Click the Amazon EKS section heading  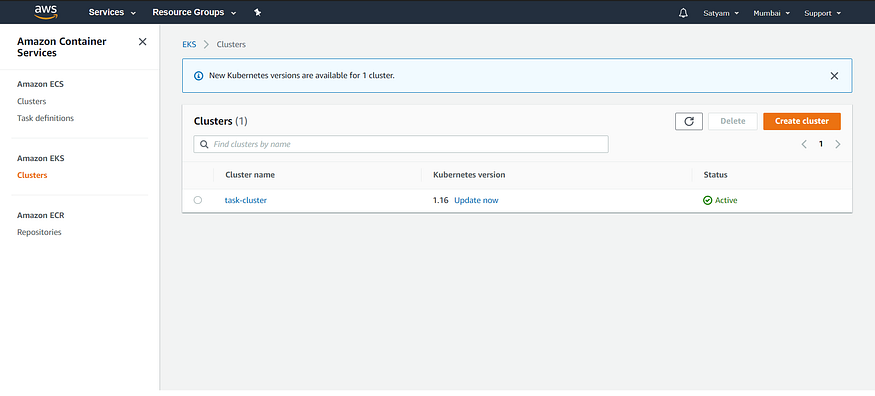pyautogui.click(x=41, y=158)
